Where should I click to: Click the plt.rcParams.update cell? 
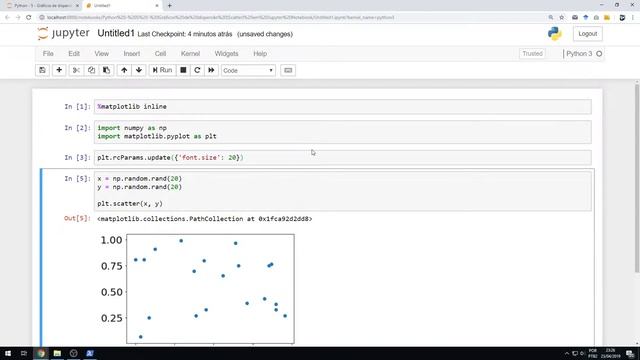[x=342, y=158]
